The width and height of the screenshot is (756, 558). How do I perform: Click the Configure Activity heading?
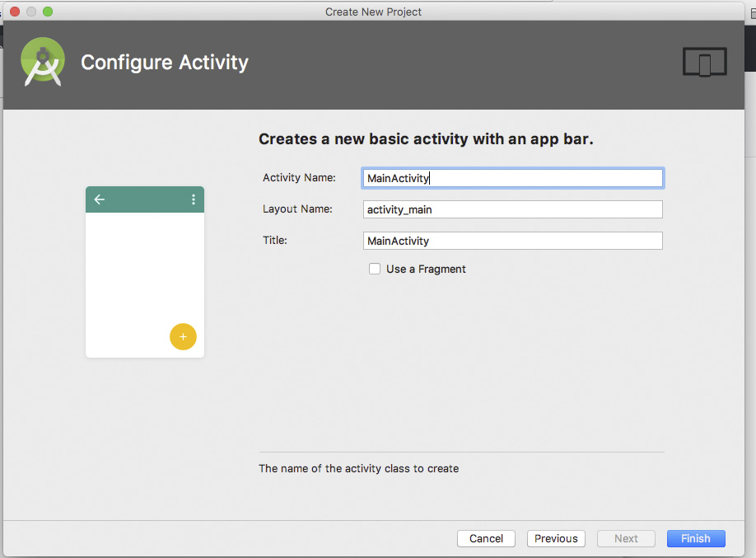click(165, 63)
